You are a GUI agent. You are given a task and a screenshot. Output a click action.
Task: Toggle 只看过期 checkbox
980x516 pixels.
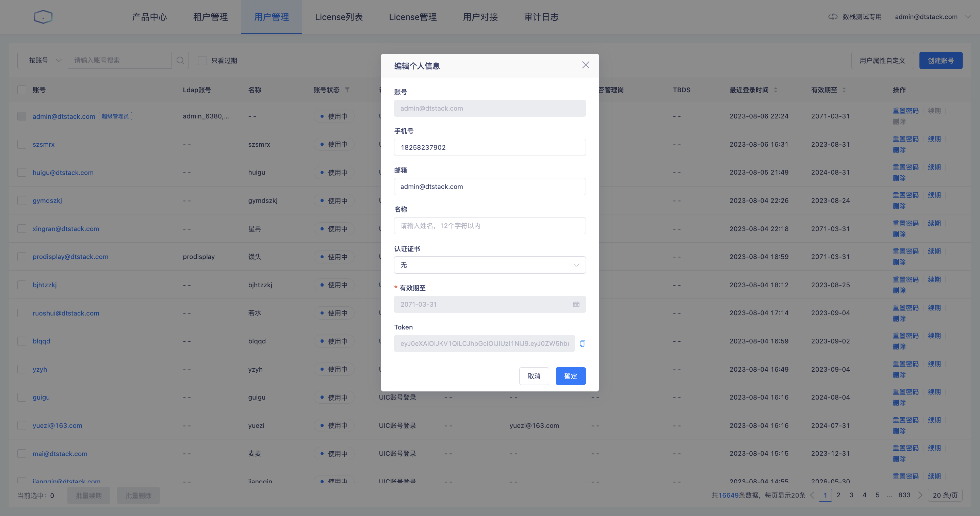pos(202,61)
